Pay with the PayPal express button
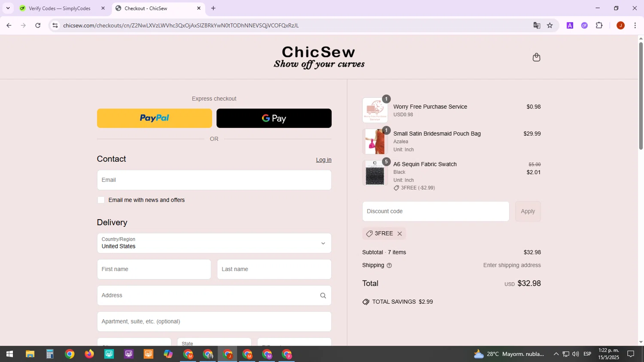 tap(155, 118)
